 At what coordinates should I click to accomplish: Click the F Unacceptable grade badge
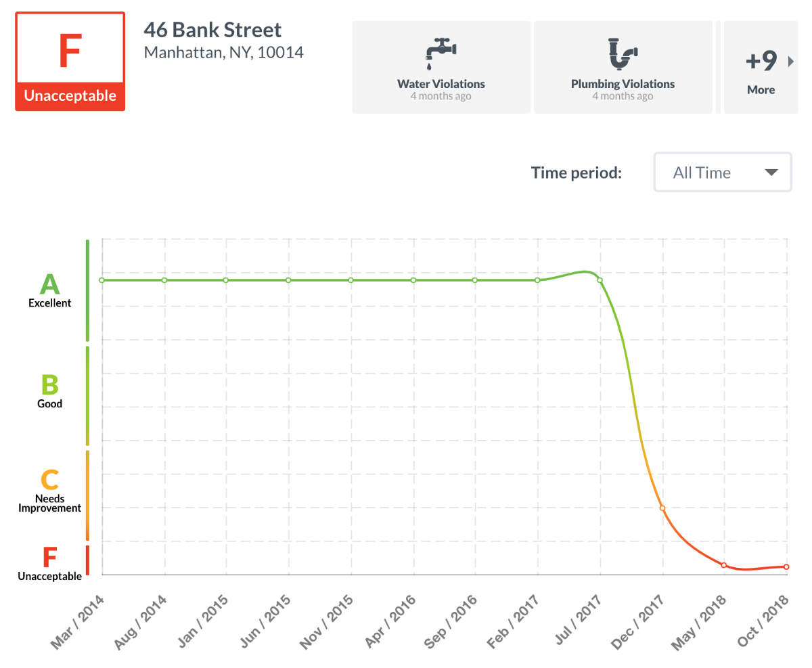click(x=70, y=61)
